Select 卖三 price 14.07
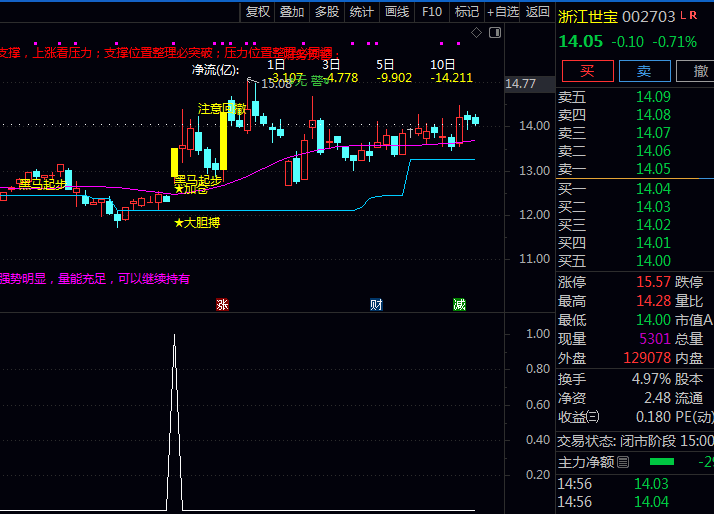The width and height of the screenshot is (714, 514). pos(653,133)
